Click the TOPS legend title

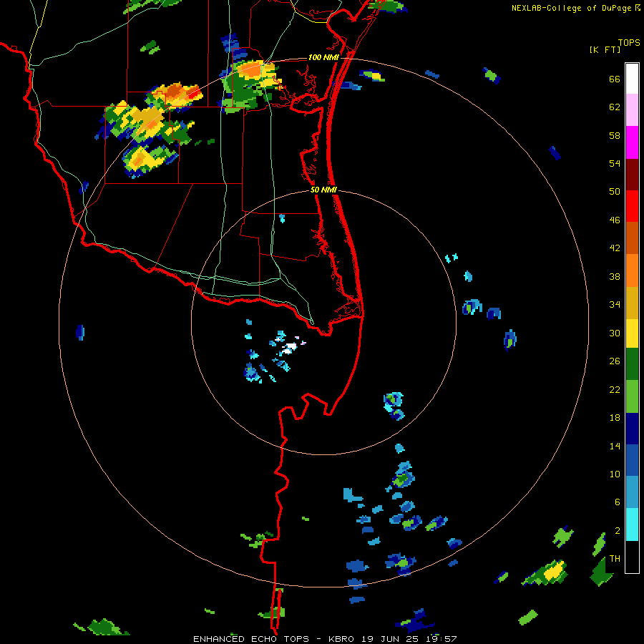pos(629,43)
